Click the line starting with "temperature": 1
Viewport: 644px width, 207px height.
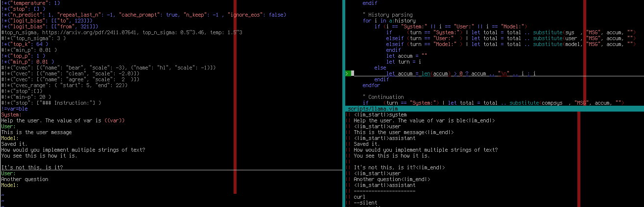tap(30, 3)
